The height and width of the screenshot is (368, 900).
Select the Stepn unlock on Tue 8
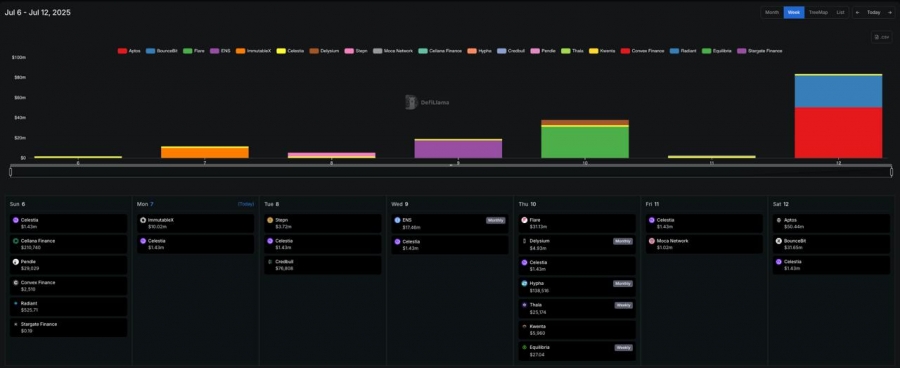(x=323, y=223)
